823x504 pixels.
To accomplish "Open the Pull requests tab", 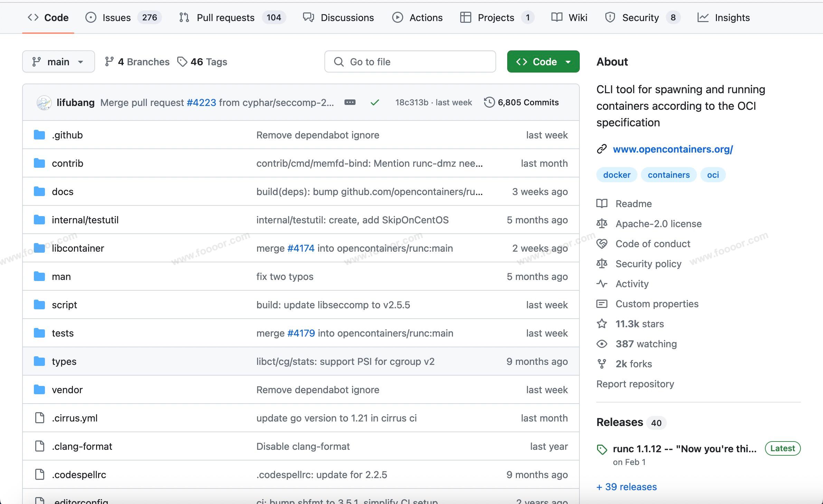I will point(225,18).
